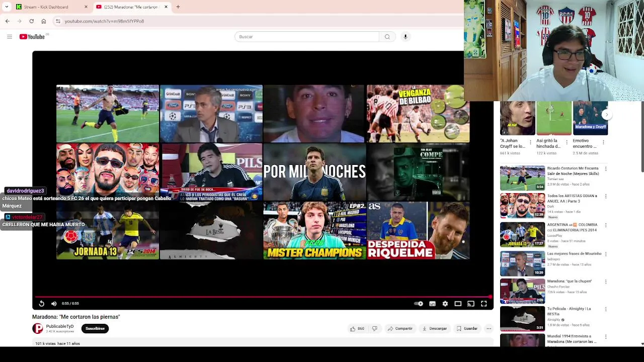The image size is (644, 362).
Task: Switch to theater mode
Action: pos(458,304)
